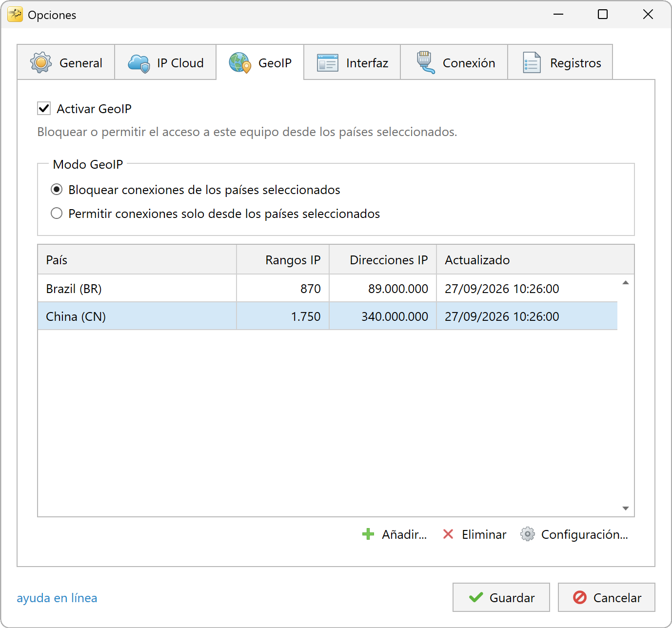Select the Brazil (BR) row
672x628 pixels.
pos(328,288)
